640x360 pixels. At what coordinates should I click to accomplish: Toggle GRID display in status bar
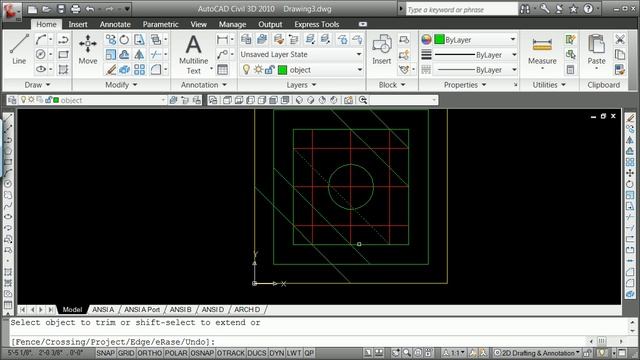[126, 353]
